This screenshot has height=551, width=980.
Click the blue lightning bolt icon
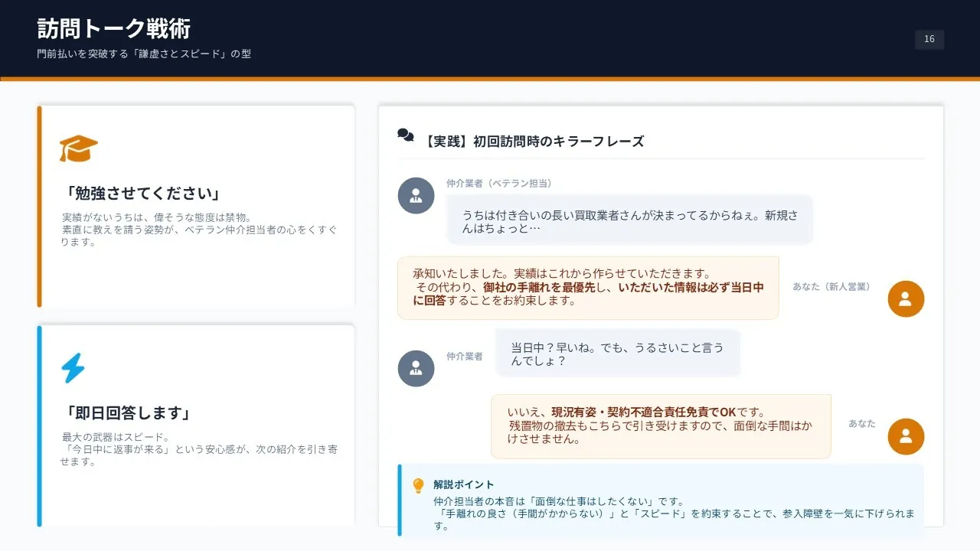(73, 368)
